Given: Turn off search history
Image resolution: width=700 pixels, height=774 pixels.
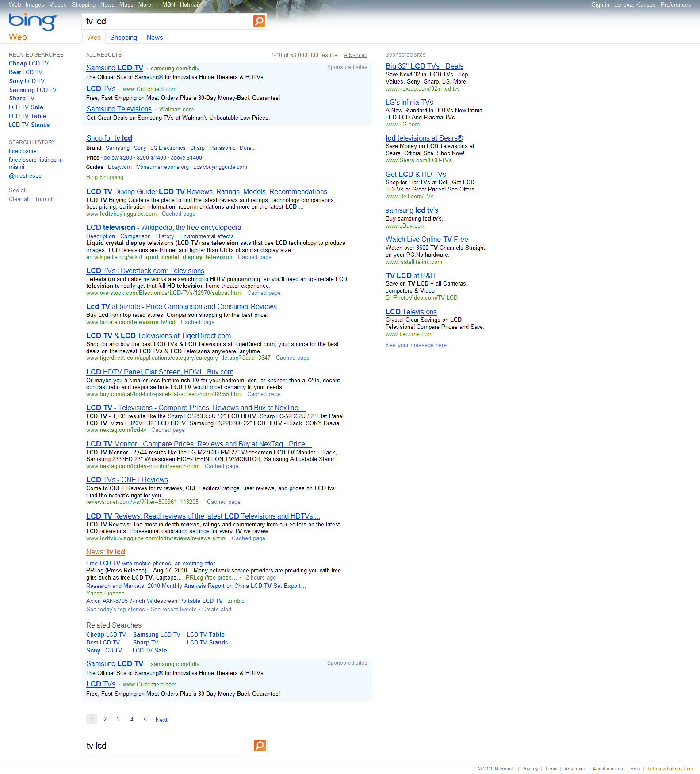Looking at the screenshot, I should (x=44, y=199).
